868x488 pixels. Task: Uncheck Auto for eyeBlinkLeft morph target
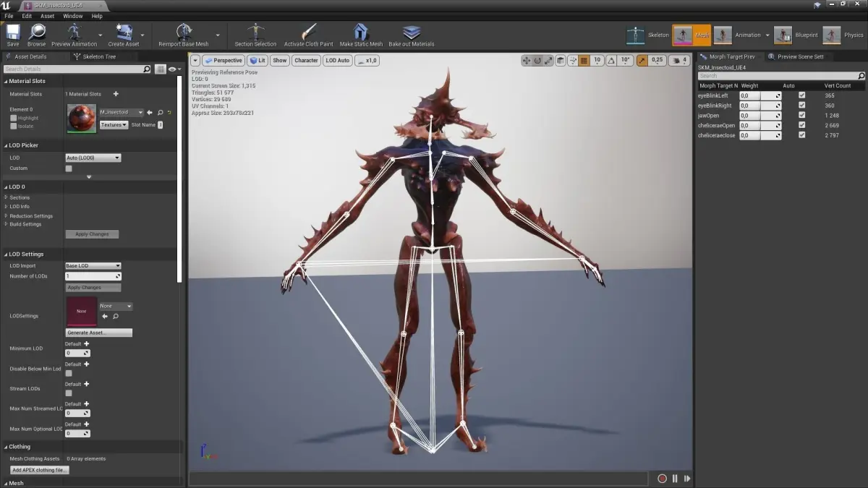801,95
